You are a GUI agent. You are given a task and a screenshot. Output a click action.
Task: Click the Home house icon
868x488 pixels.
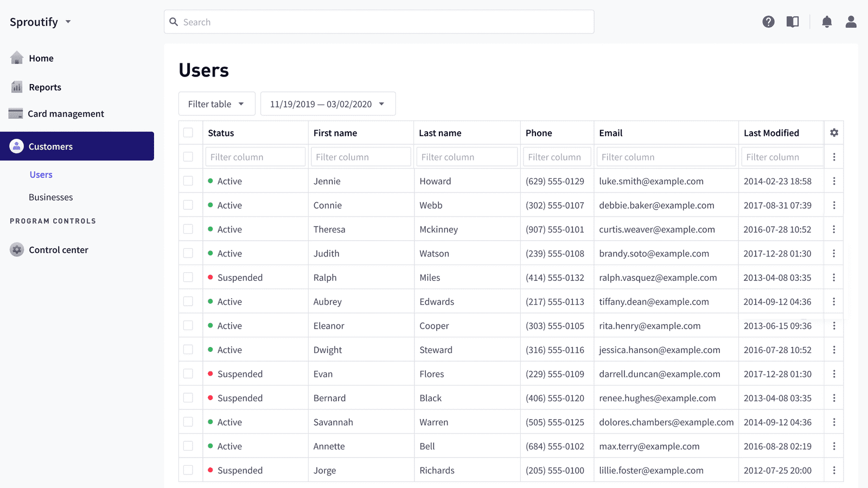pos(17,57)
